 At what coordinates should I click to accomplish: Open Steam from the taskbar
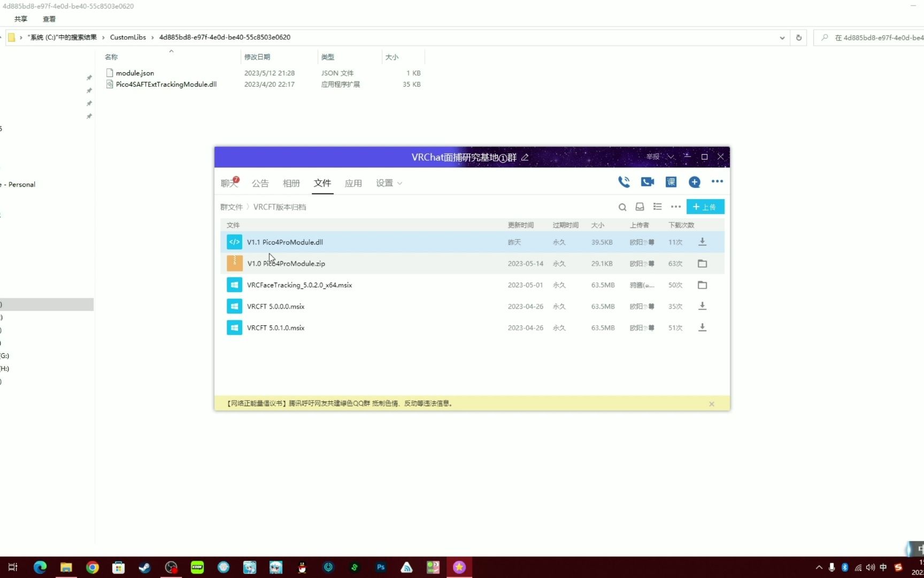click(x=144, y=567)
